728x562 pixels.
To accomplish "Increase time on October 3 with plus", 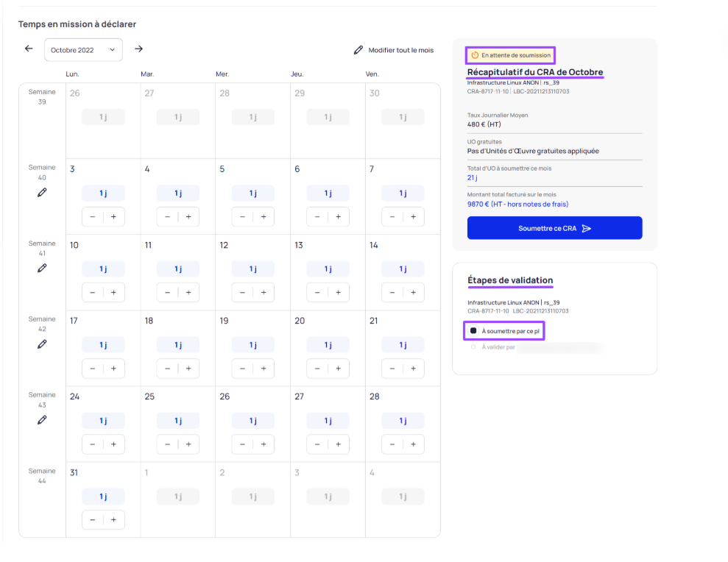I will [x=113, y=216].
